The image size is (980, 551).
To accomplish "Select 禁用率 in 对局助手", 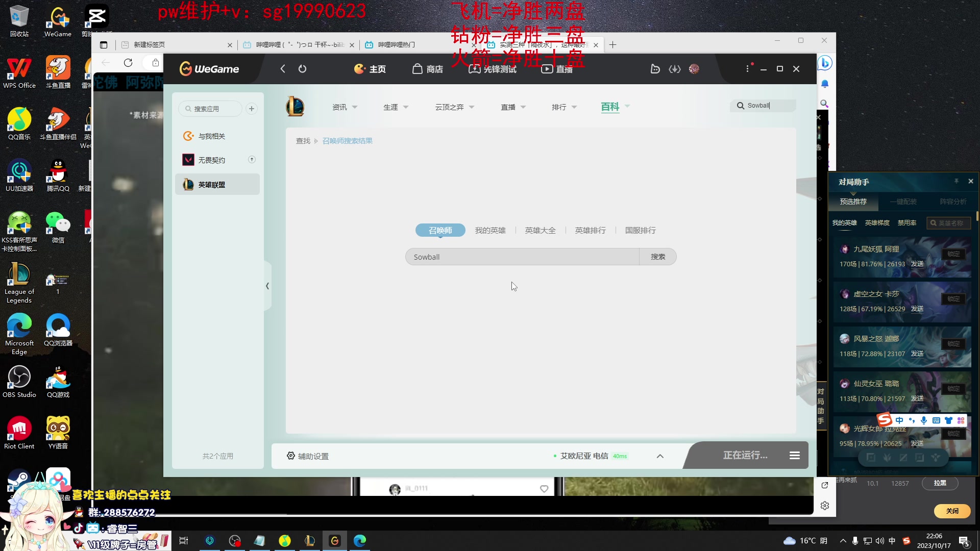I will point(907,223).
